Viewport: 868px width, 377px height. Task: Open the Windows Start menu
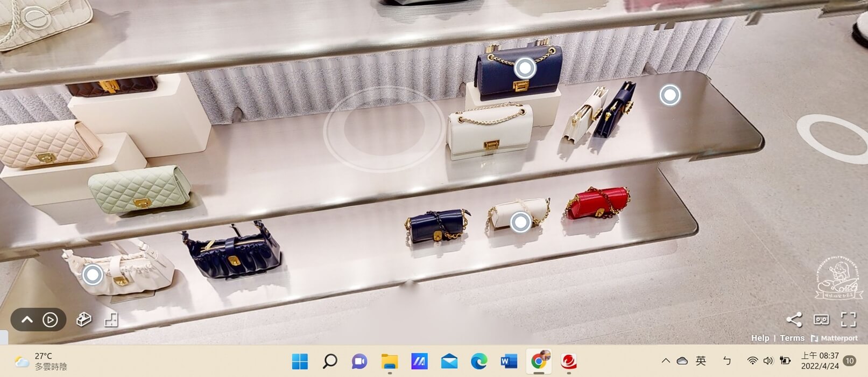pyautogui.click(x=300, y=361)
